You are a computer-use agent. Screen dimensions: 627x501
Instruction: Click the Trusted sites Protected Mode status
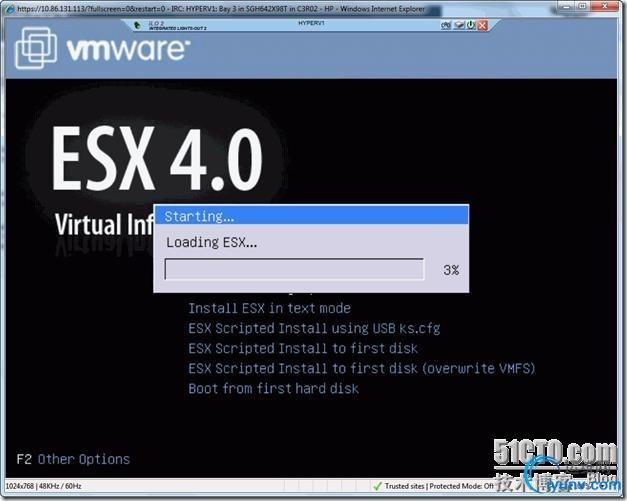point(439,486)
